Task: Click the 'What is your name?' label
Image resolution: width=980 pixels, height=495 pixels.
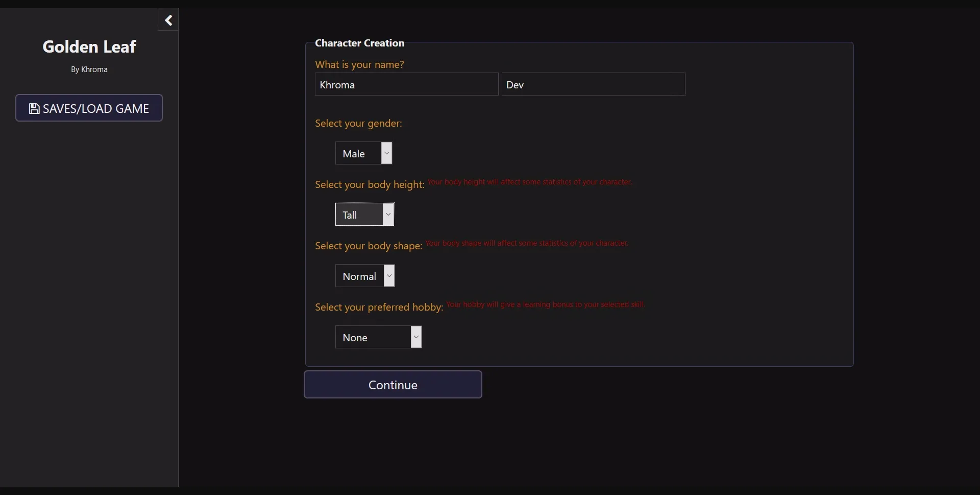Action: (359, 64)
